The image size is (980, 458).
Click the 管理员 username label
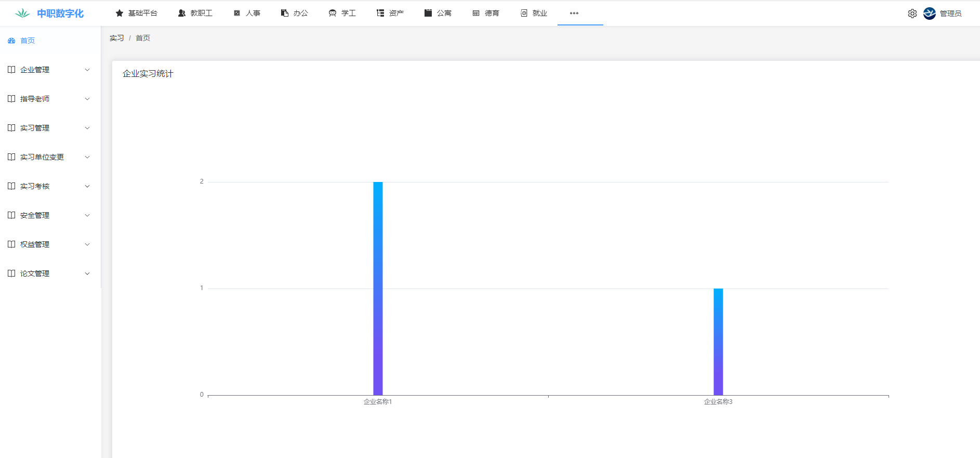[950, 14]
